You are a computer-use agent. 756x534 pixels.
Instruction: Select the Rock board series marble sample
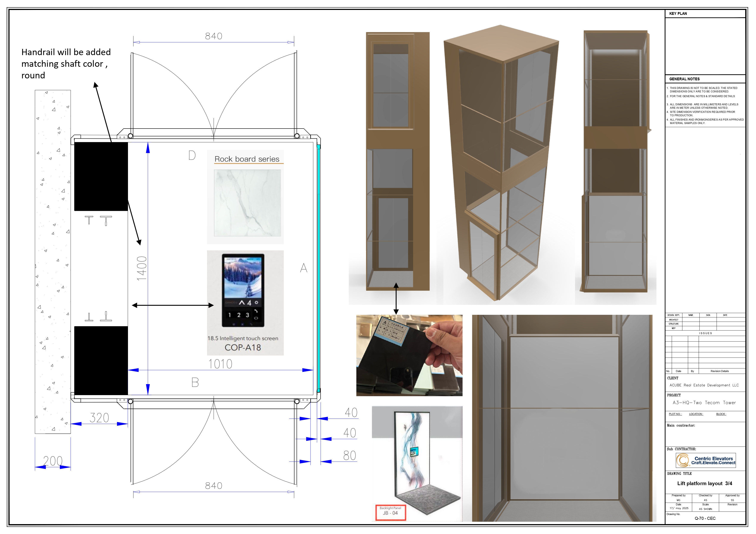click(247, 203)
